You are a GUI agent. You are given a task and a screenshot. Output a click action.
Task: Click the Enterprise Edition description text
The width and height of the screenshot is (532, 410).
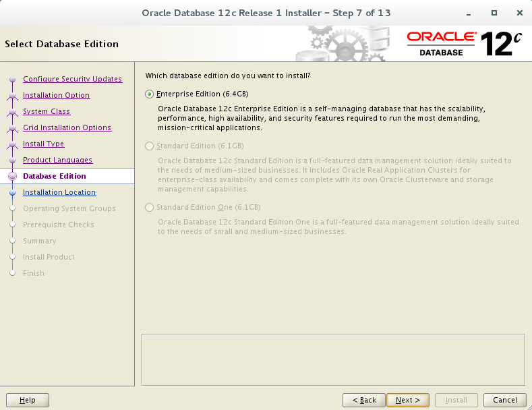322,118
